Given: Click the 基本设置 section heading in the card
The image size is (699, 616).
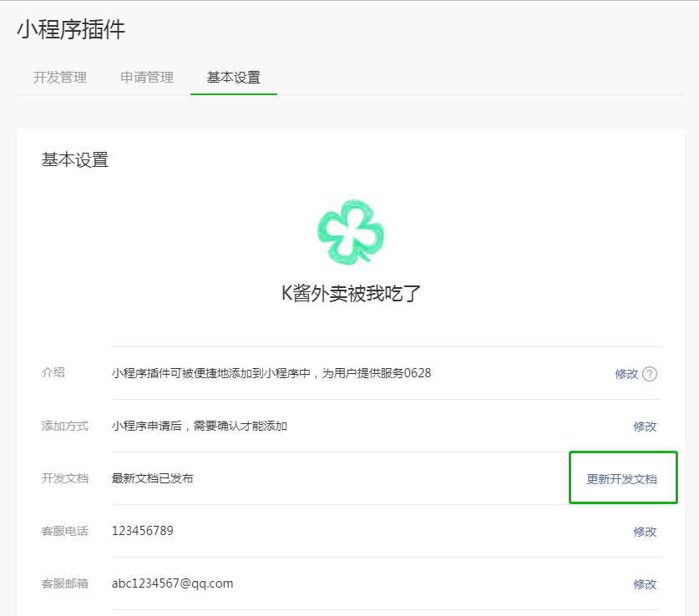Looking at the screenshot, I should point(75,159).
